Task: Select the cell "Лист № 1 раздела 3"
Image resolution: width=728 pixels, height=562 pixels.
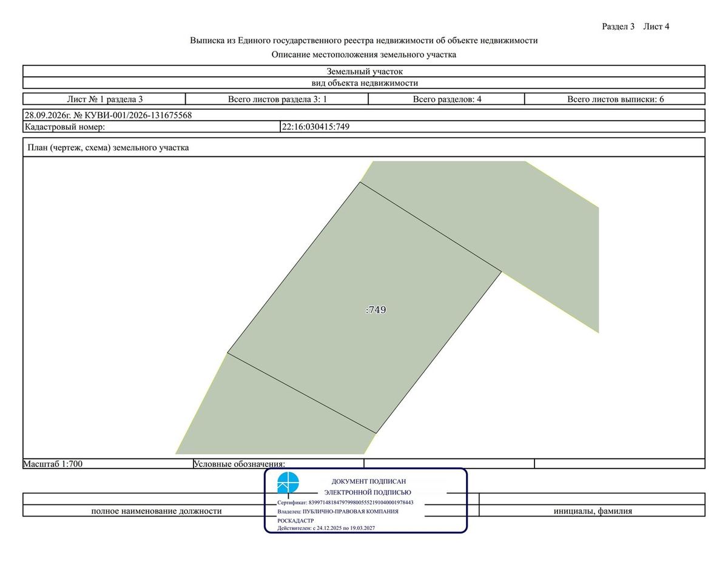Action: point(104,99)
